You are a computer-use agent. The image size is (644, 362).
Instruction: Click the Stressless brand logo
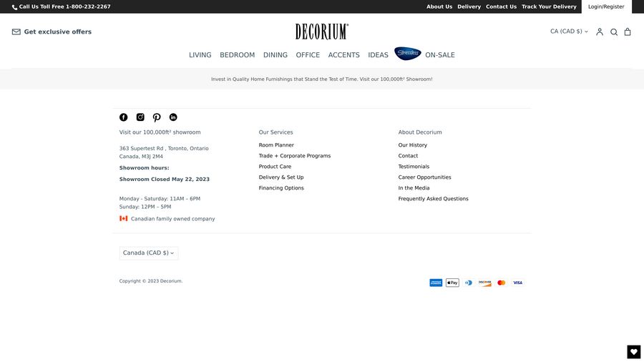point(407,54)
